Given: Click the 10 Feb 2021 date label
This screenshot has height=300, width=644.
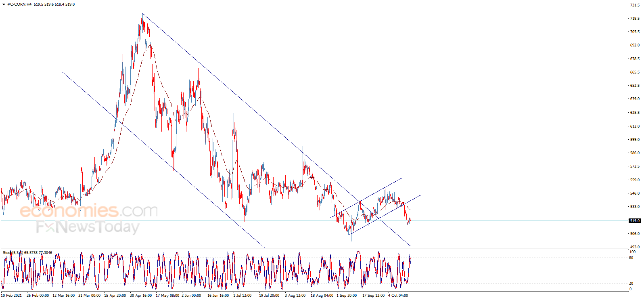Looking at the screenshot, I should coord(11,296).
